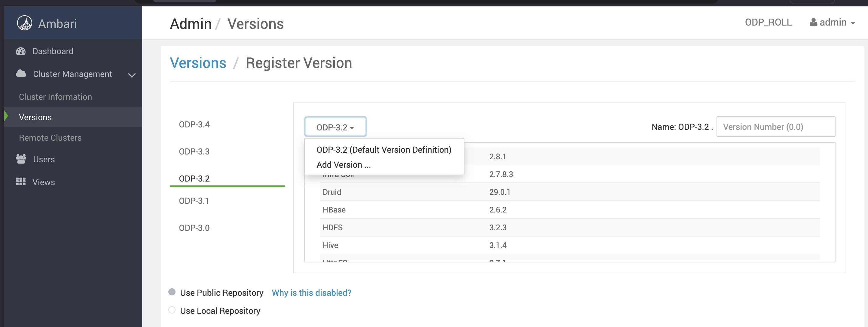Click the Hive service row name
This screenshot has height=327, width=868.
pos(330,246)
